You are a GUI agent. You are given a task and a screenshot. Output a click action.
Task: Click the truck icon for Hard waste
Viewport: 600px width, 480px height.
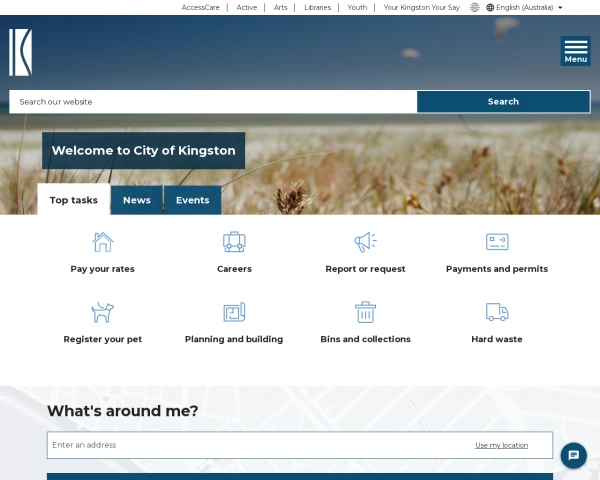[497, 312]
